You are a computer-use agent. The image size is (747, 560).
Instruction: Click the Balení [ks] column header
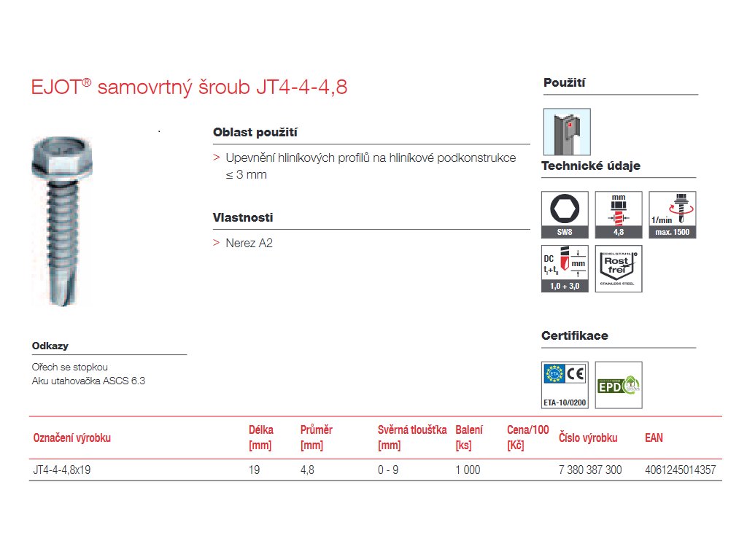coord(469,437)
